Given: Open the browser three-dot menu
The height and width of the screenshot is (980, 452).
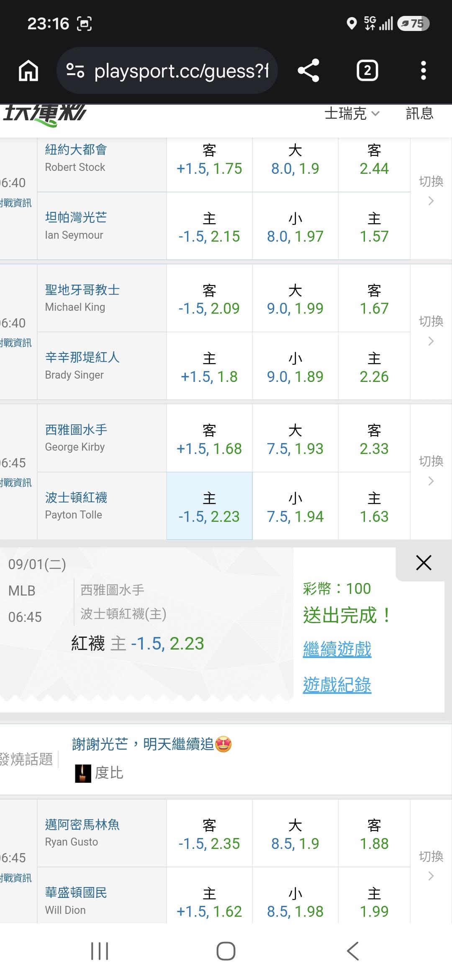Looking at the screenshot, I should point(423,70).
